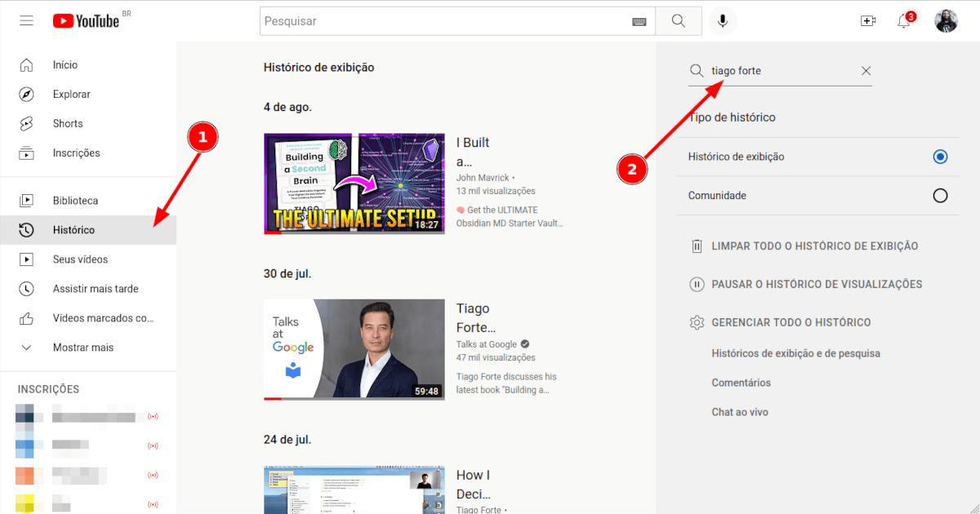Open Shorts in the sidebar
Viewport: 980px width, 514px height.
click(88, 123)
